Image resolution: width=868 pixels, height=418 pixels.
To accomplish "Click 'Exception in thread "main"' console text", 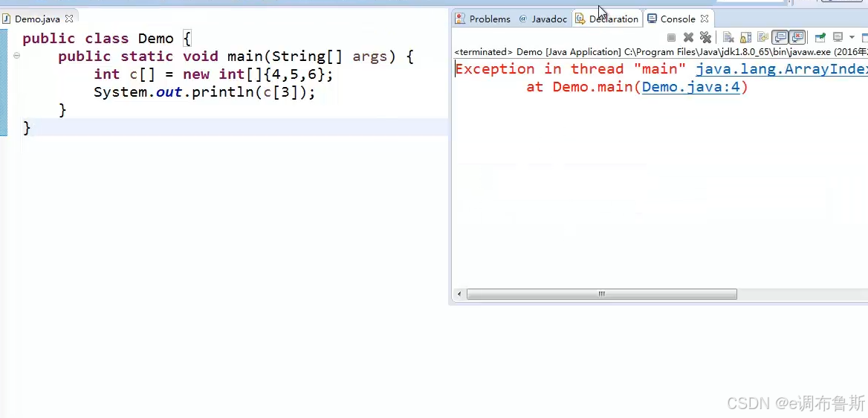I will pyautogui.click(x=571, y=69).
